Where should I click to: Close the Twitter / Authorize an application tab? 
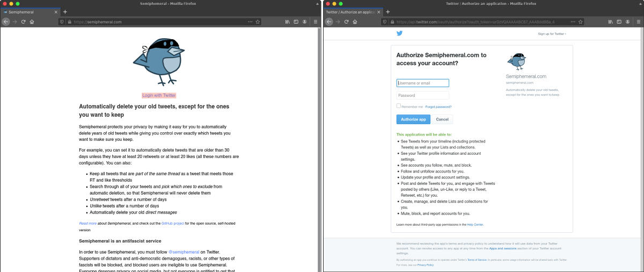379,11
